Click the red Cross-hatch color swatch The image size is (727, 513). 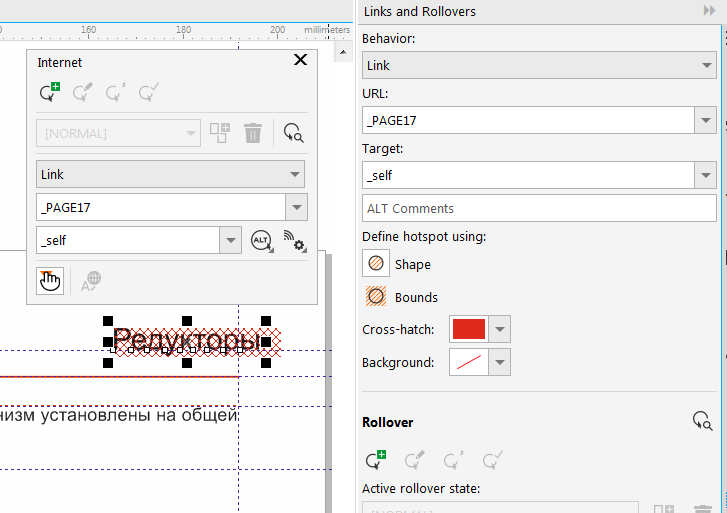(469, 329)
